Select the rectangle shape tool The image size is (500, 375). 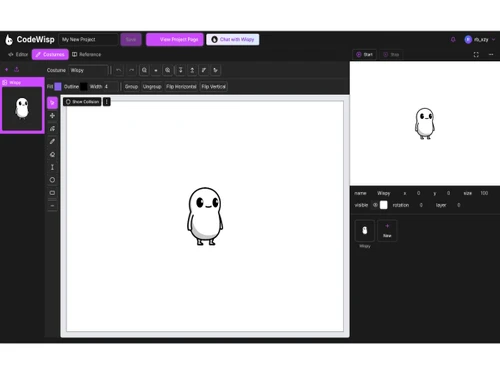(x=52, y=193)
